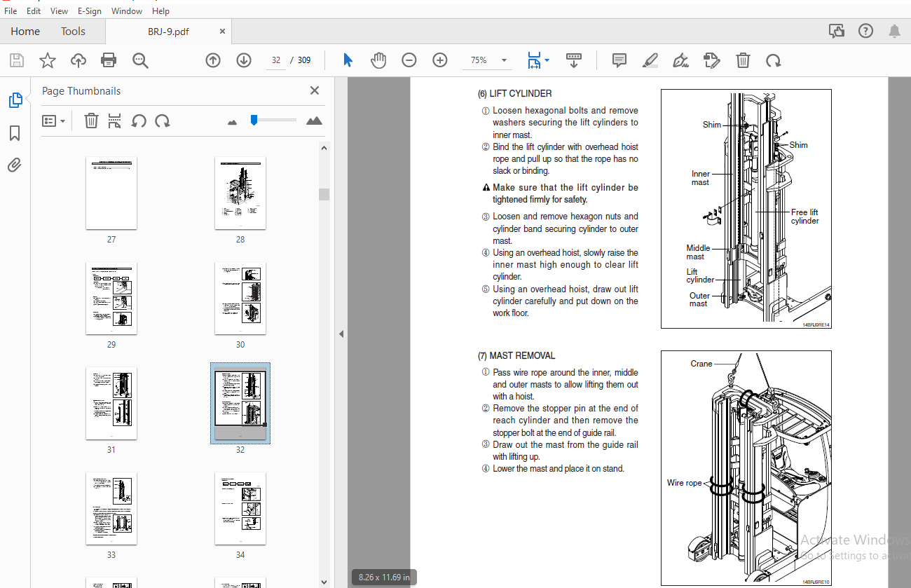Close the Page Thumbnails panel
This screenshot has height=588, width=911.
315,90
